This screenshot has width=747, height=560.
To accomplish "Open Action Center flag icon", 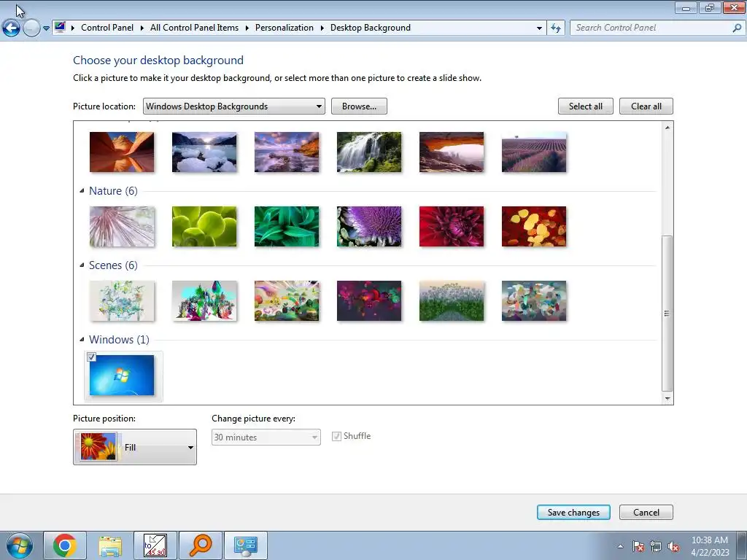I will click(x=638, y=547).
